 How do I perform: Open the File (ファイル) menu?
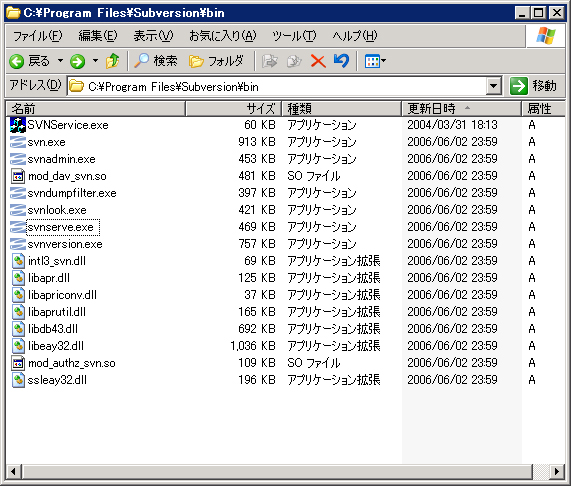pyautogui.click(x=38, y=36)
